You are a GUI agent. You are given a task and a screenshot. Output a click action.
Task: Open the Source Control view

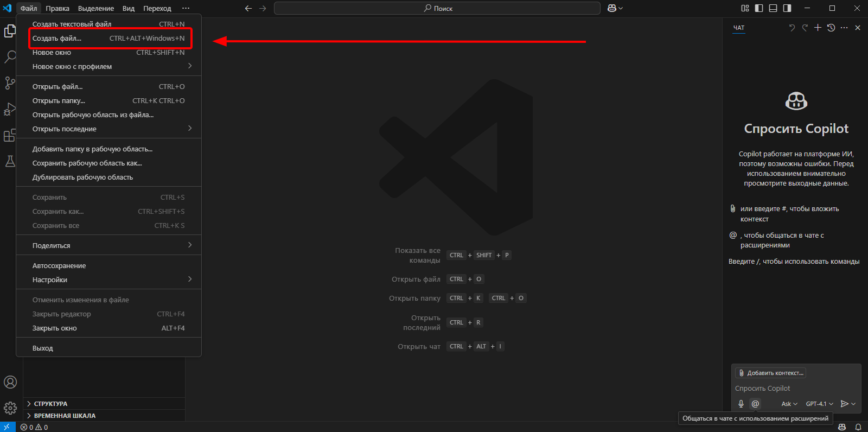pyautogui.click(x=10, y=82)
